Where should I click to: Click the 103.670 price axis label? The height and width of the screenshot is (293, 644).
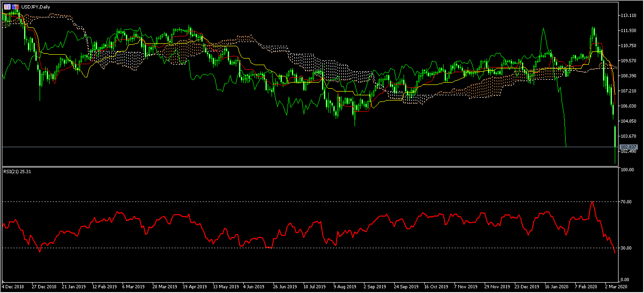click(627, 136)
